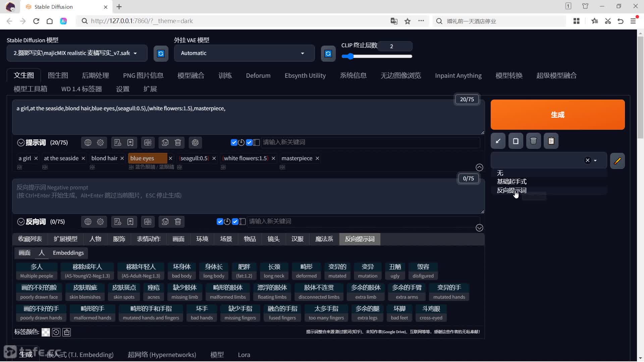The height and width of the screenshot is (362, 644).
Task: Toggle the 'blue eyes' tag
Action: [x=147, y=158]
